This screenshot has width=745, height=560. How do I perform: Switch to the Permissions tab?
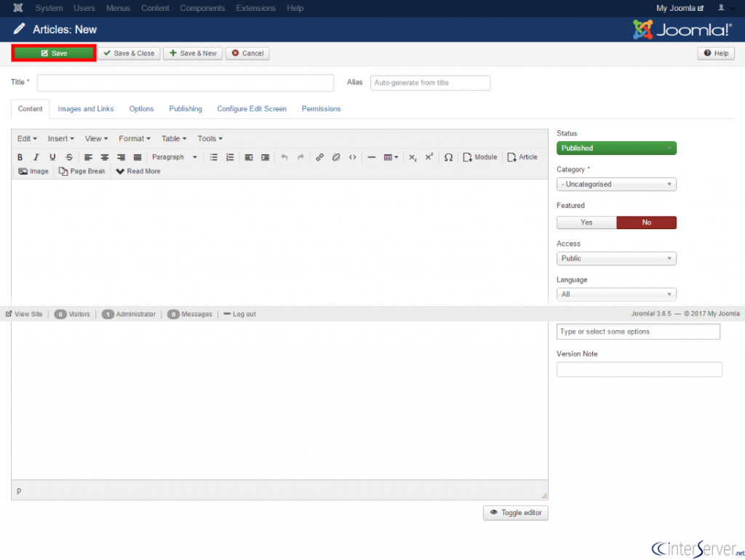coord(321,109)
